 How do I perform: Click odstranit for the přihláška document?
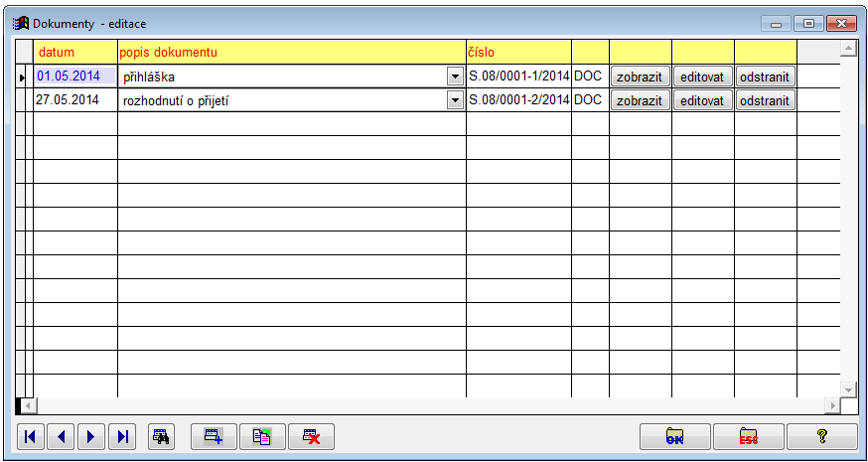(766, 76)
